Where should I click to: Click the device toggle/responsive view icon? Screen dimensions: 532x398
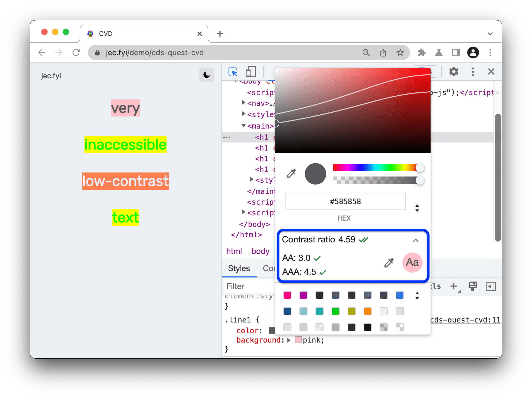pos(250,72)
